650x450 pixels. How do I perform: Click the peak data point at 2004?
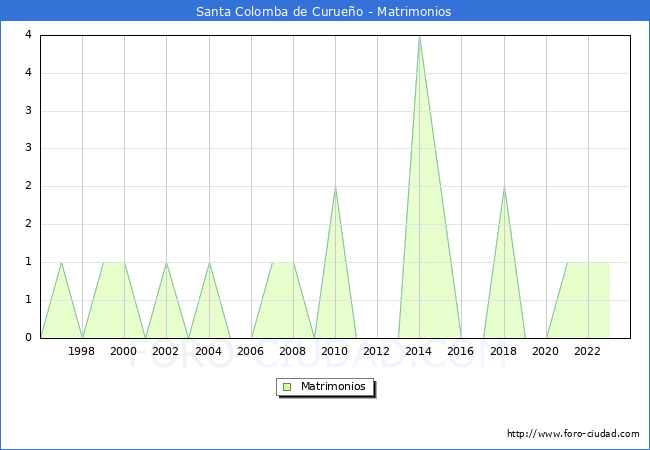209,262
